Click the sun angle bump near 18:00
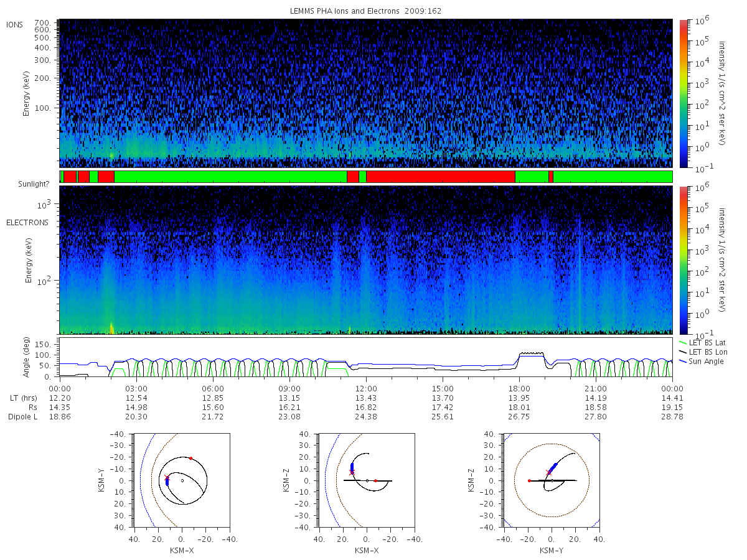The width and height of the screenshot is (747, 560). coord(531,354)
